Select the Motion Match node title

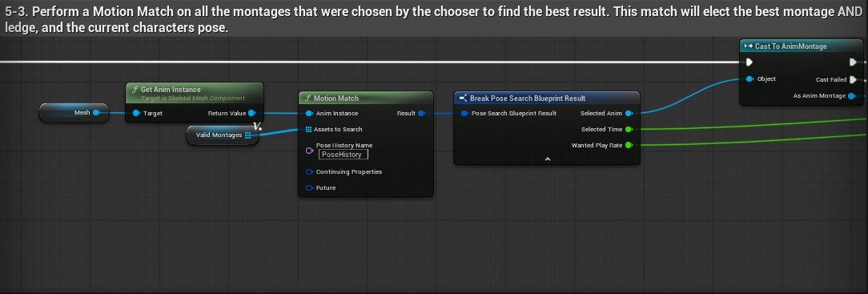(x=336, y=98)
